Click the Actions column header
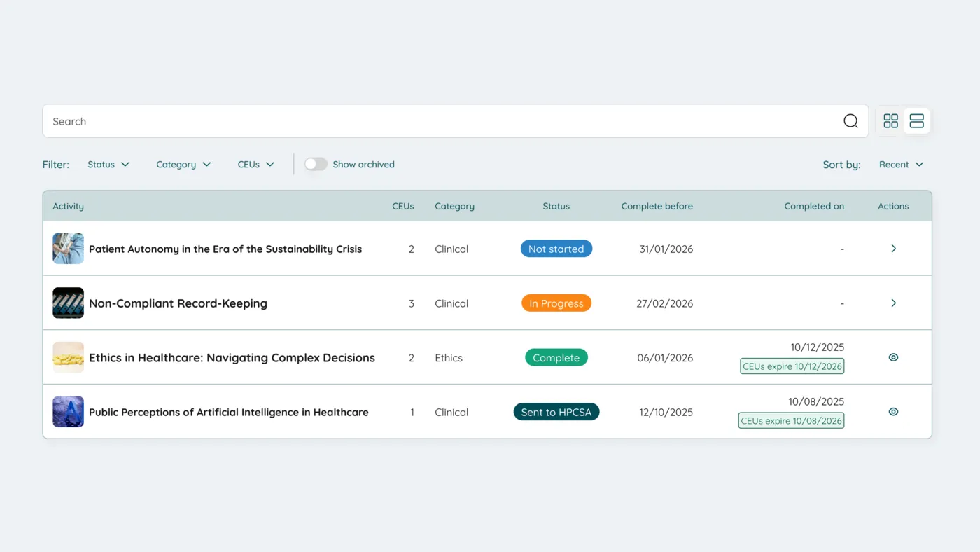The height and width of the screenshot is (552, 980). click(893, 206)
